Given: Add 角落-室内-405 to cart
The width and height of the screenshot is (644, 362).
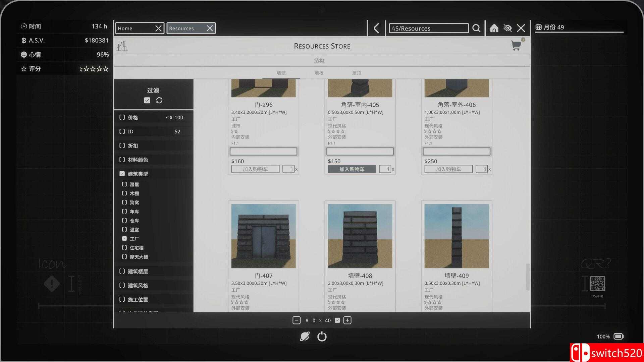Looking at the screenshot, I should (x=352, y=169).
